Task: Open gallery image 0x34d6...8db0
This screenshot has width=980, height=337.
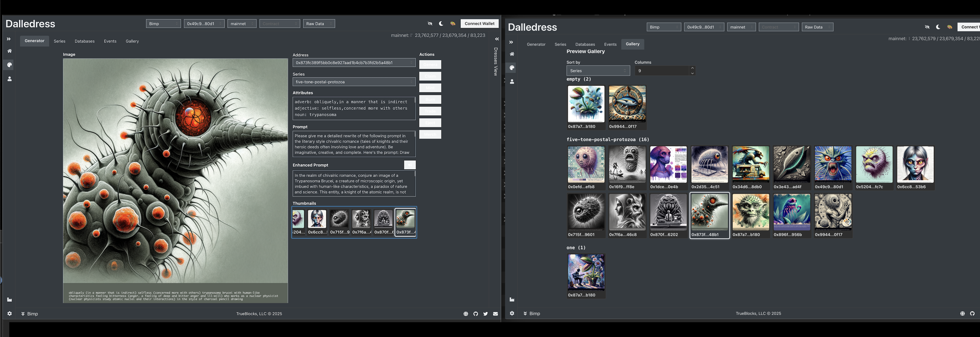Action: coord(750,168)
